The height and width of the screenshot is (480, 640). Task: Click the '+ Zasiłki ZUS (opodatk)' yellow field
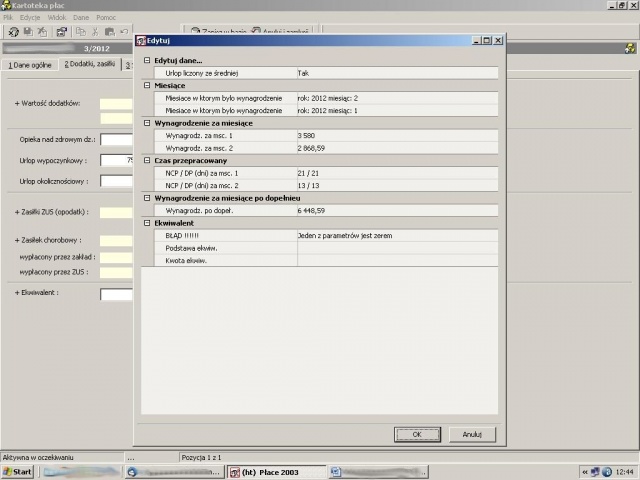116,212
